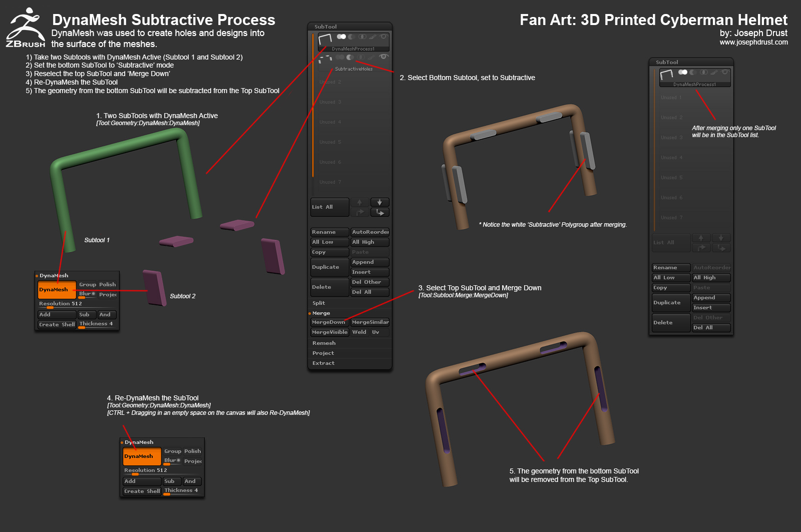Toggle the Weld option
801x532 pixels.
359,332
